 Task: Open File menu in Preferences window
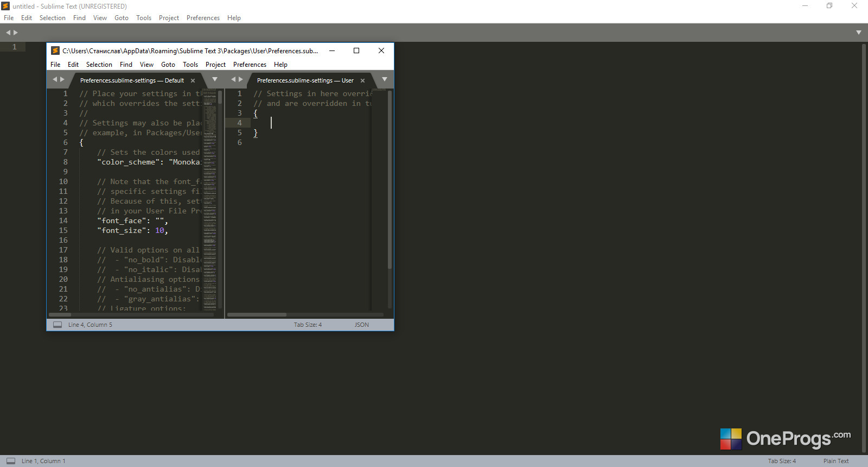tap(55, 65)
